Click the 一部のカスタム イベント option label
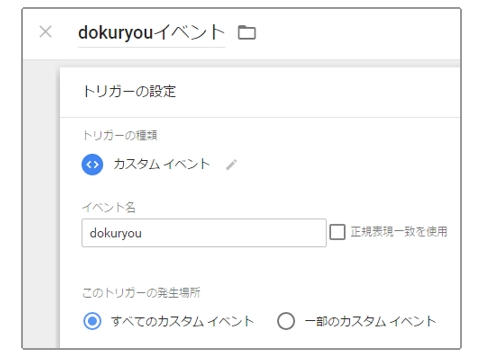485x361 pixels. coord(370,321)
